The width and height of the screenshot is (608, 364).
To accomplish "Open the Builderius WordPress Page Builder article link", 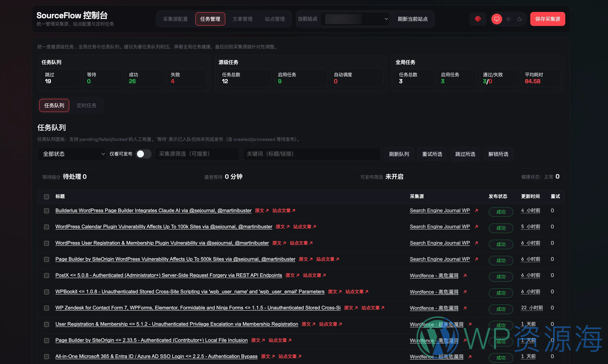I will click(x=154, y=210).
